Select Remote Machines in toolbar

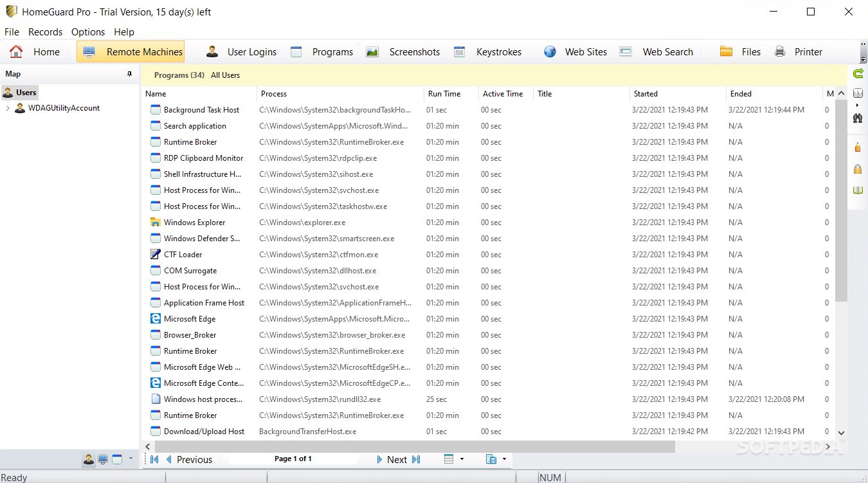click(x=131, y=52)
